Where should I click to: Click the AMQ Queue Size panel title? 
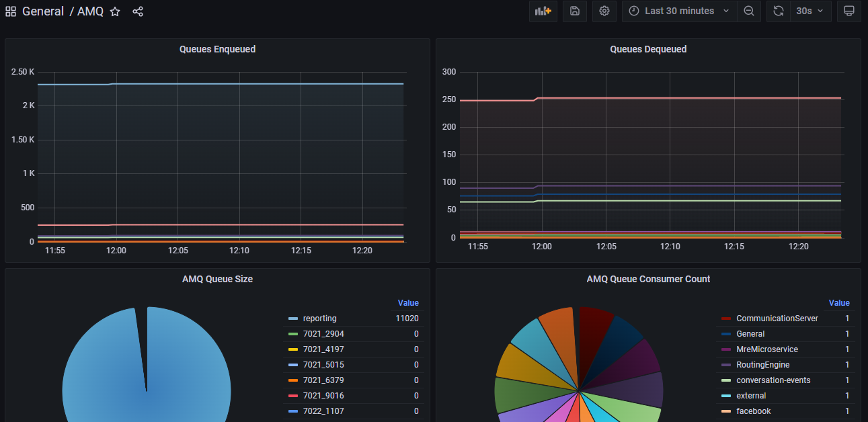[x=217, y=279]
